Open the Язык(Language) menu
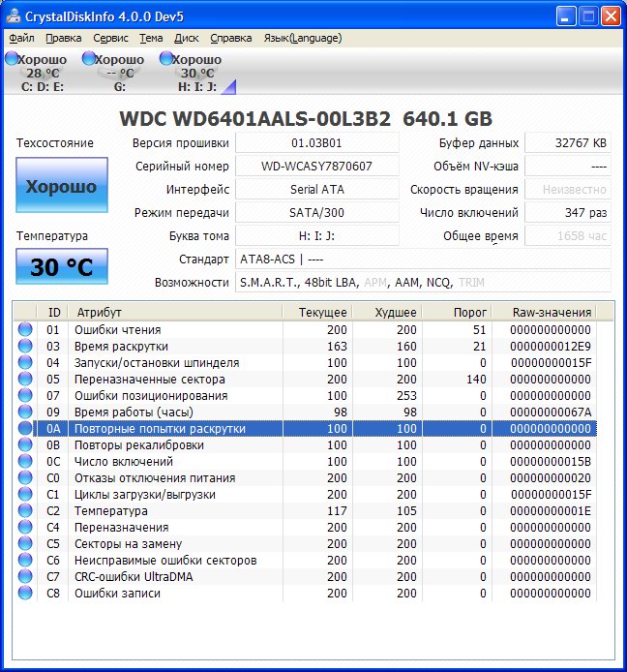 [x=302, y=38]
